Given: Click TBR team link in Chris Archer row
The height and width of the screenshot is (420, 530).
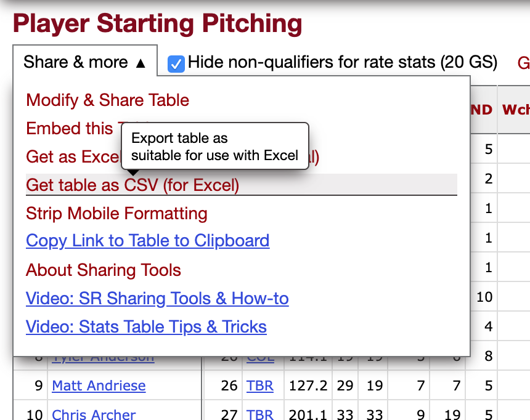Looking at the screenshot, I should tap(259, 414).
